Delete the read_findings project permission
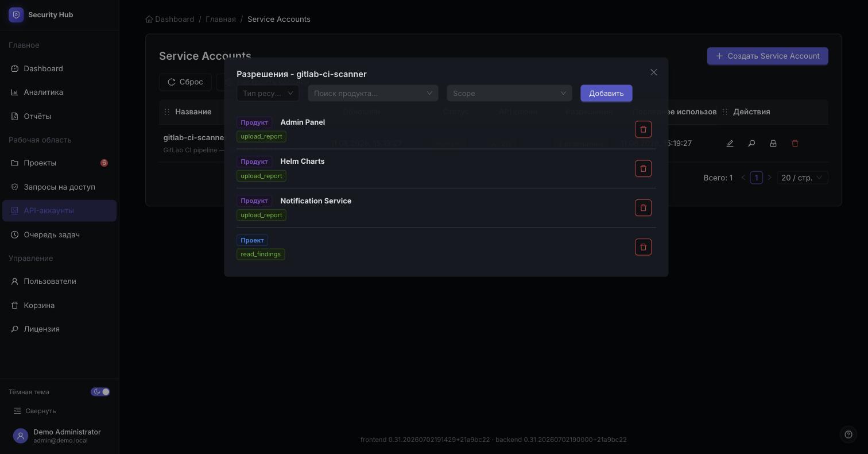Screen dimensions: 868x454 [x=643, y=247]
